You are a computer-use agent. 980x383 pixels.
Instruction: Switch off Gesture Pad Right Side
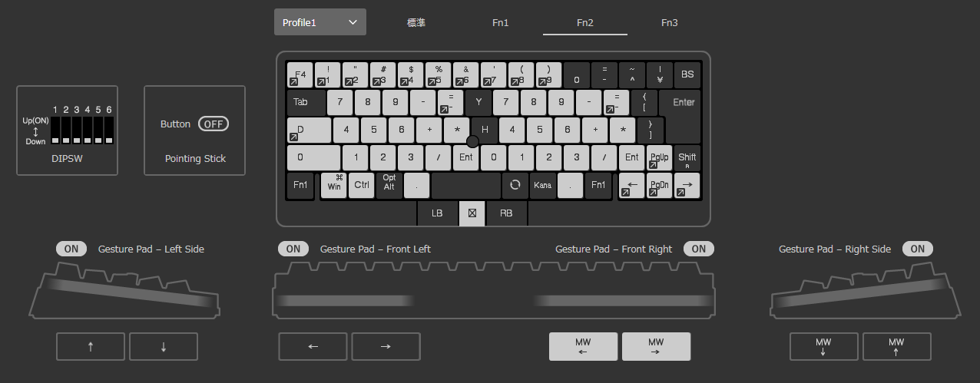point(918,249)
